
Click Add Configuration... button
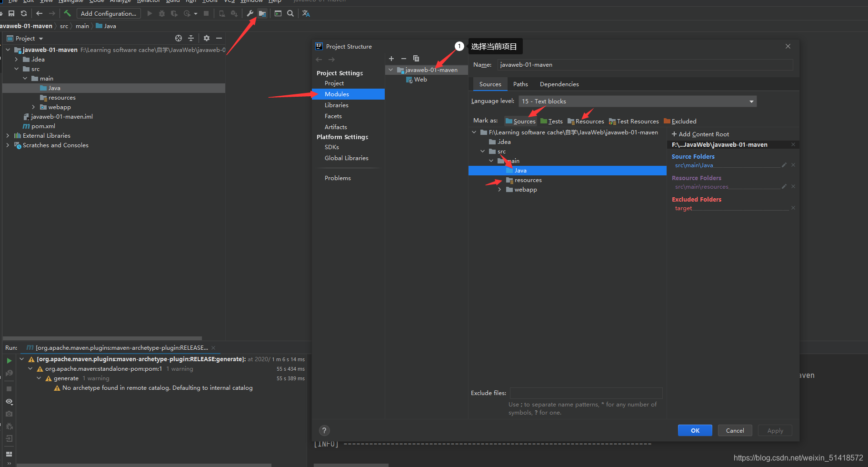(109, 13)
